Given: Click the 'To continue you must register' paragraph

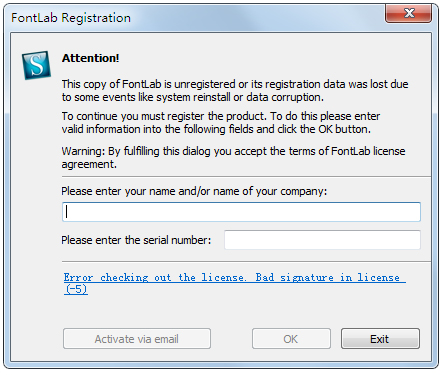Looking at the screenshot, I should [221, 122].
